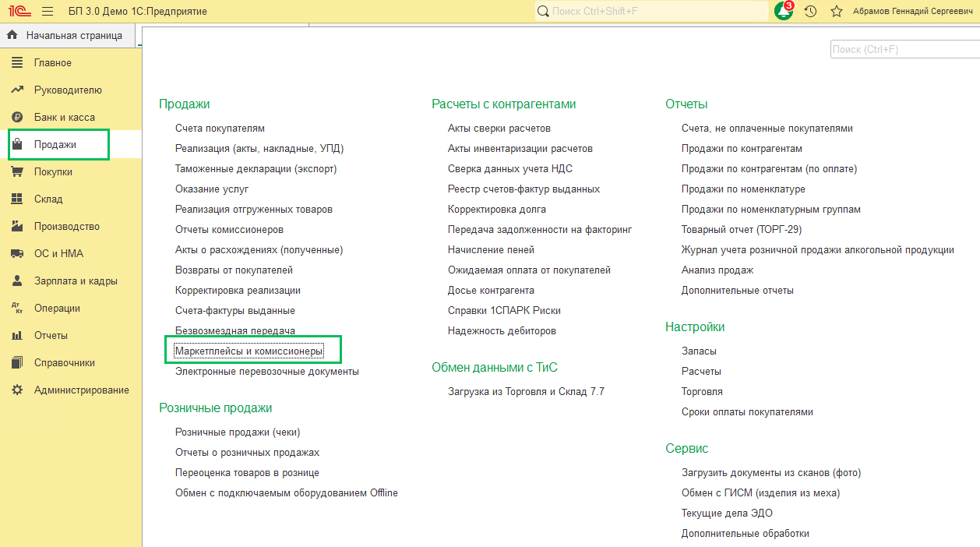This screenshot has height=547, width=980.
Task: Open the hamburger main menu
Action: [48, 12]
